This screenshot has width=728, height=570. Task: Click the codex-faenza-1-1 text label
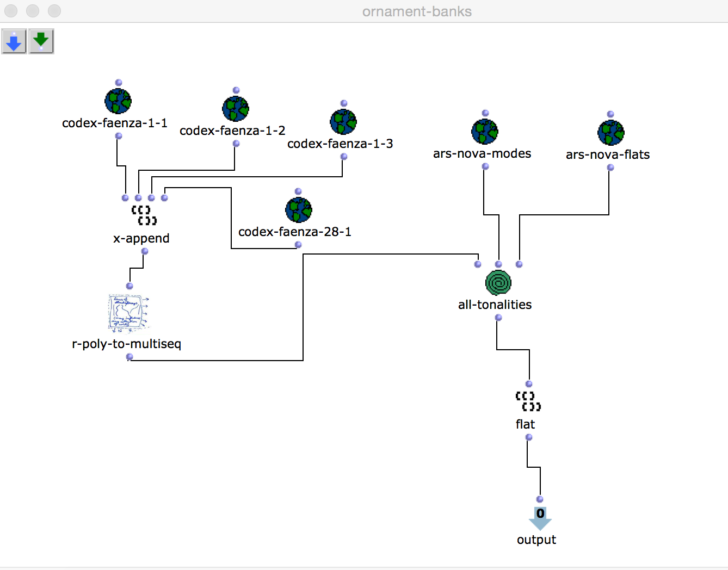tap(115, 123)
